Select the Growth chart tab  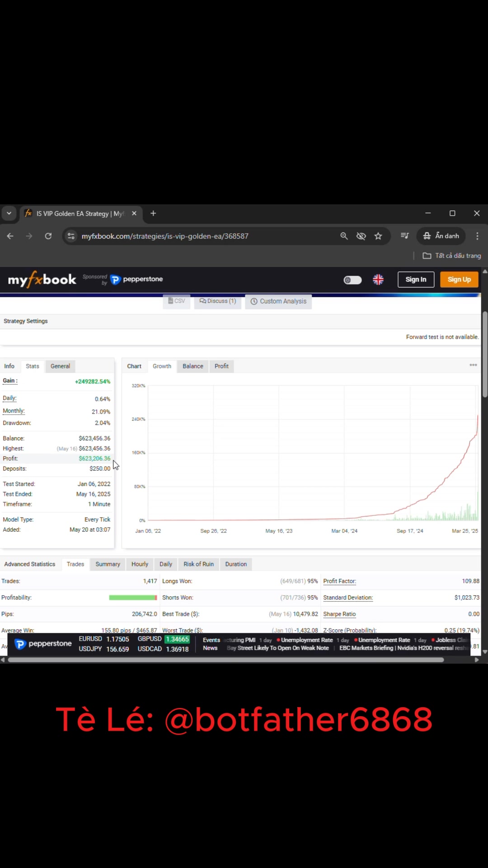pos(162,366)
